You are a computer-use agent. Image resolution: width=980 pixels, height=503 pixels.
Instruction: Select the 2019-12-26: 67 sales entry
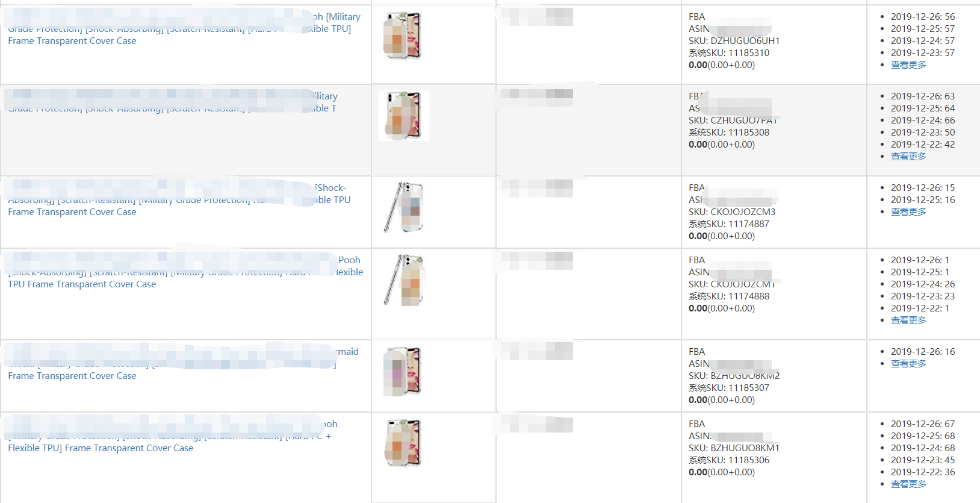click(x=923, y=424)
